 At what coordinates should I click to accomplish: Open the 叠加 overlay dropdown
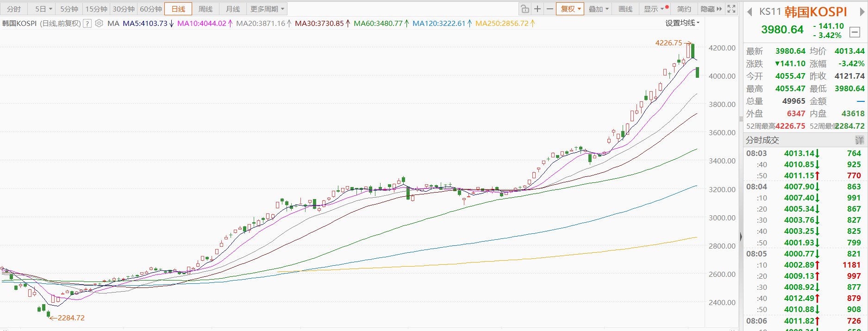coord(598,9)
